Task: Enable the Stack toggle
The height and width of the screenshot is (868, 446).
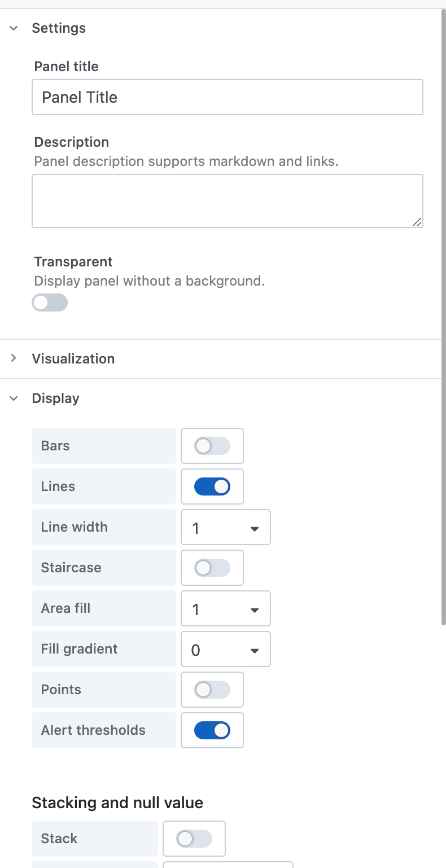Action: coord(194,839)
